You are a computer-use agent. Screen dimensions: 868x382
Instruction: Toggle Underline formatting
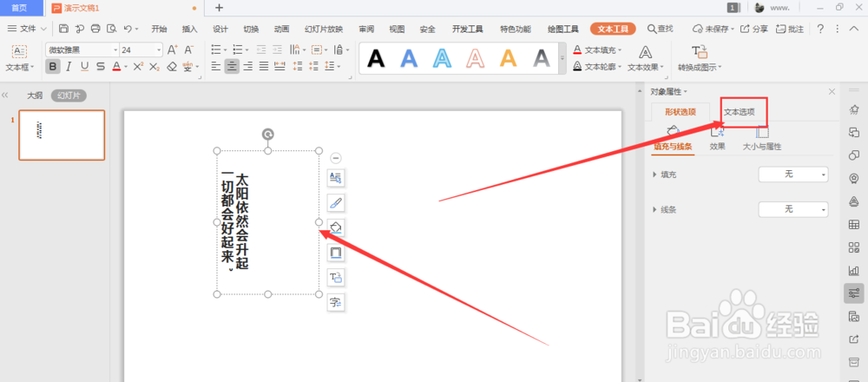(84, 67)
